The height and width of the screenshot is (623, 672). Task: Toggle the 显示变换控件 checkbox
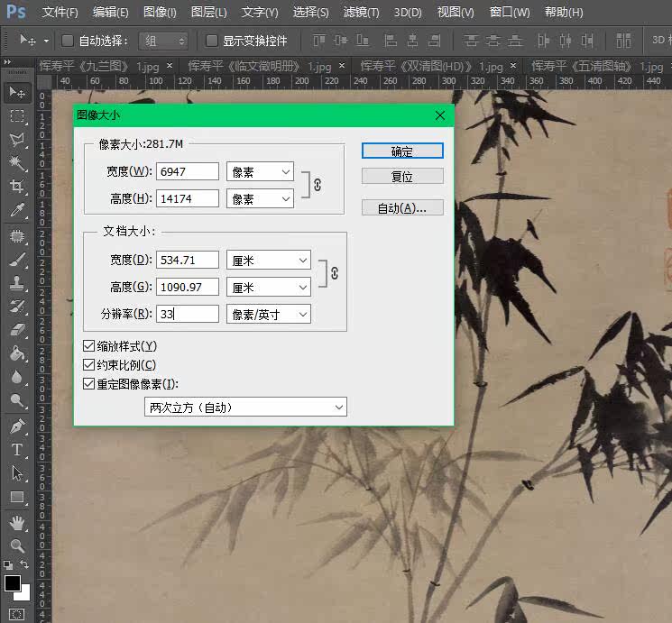(211, 41)
